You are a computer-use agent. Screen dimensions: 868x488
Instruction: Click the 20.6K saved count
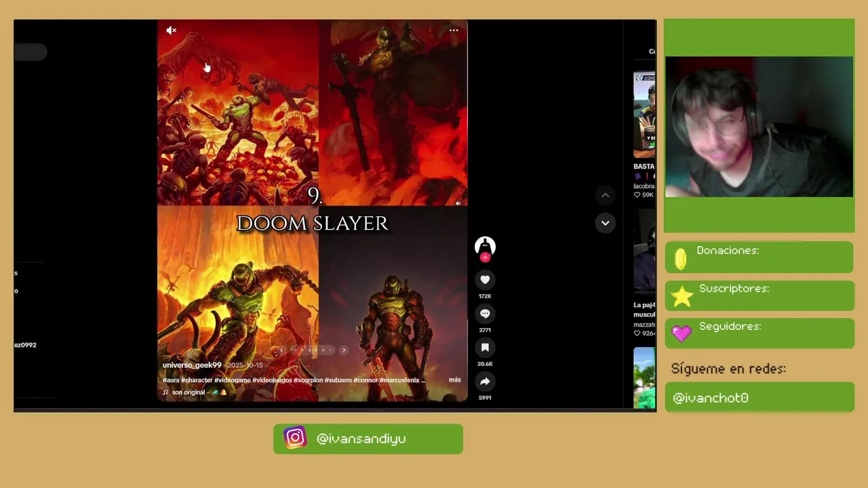coord(485,364)
